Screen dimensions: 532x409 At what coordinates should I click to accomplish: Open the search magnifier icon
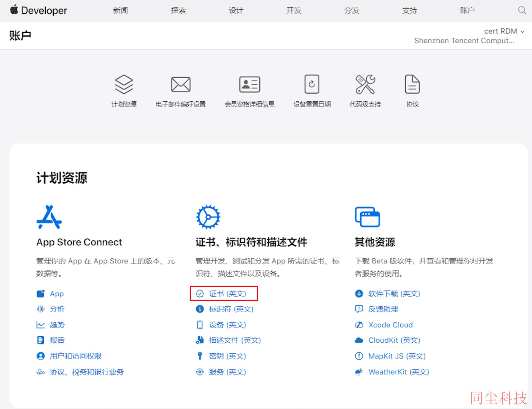(x=522, y=10)
